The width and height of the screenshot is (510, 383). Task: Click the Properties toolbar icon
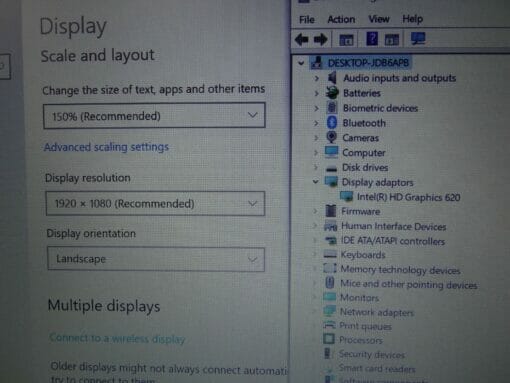pyautogui.click(x=346, y=40)
